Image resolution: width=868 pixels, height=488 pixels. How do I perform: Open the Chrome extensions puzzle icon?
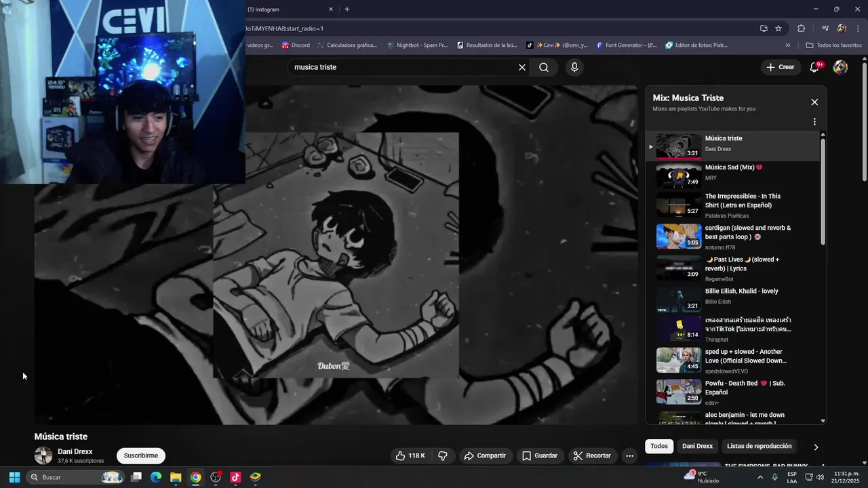click(801, 28)
